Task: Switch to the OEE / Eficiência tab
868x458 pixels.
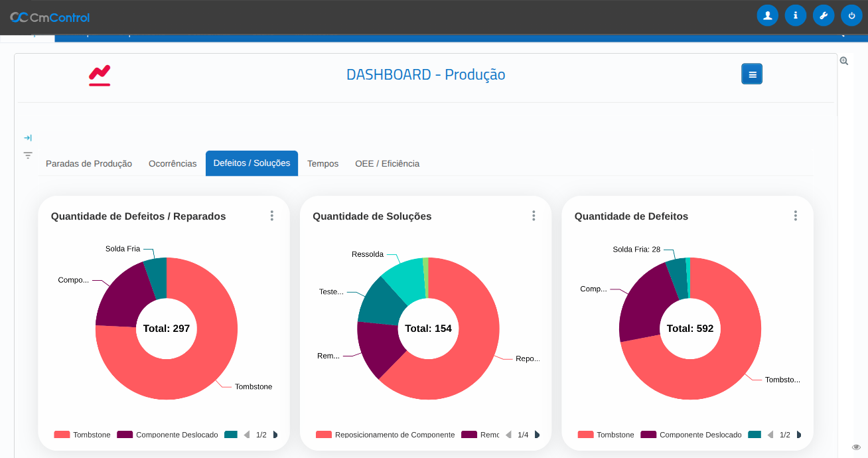Action: click(387, 163)
